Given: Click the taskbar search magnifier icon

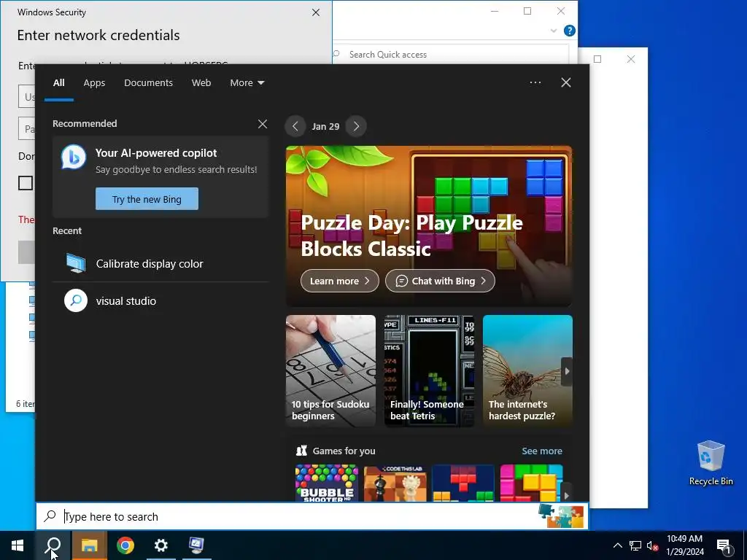Looking at the screenshot, I should [53, 545].
